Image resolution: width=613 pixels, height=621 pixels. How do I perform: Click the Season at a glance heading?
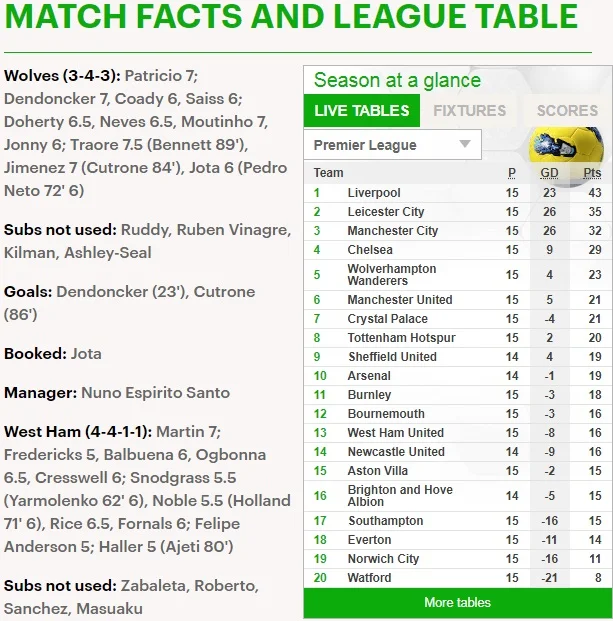[397, 81]
